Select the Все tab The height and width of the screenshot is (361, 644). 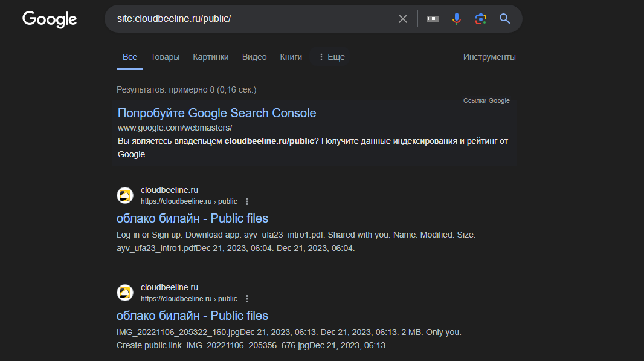130,57
